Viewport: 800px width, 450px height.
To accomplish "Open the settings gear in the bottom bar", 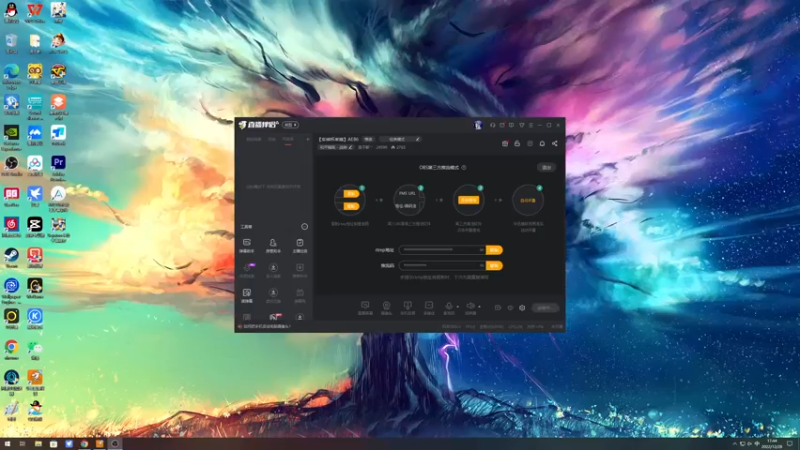I will [522, 308].
